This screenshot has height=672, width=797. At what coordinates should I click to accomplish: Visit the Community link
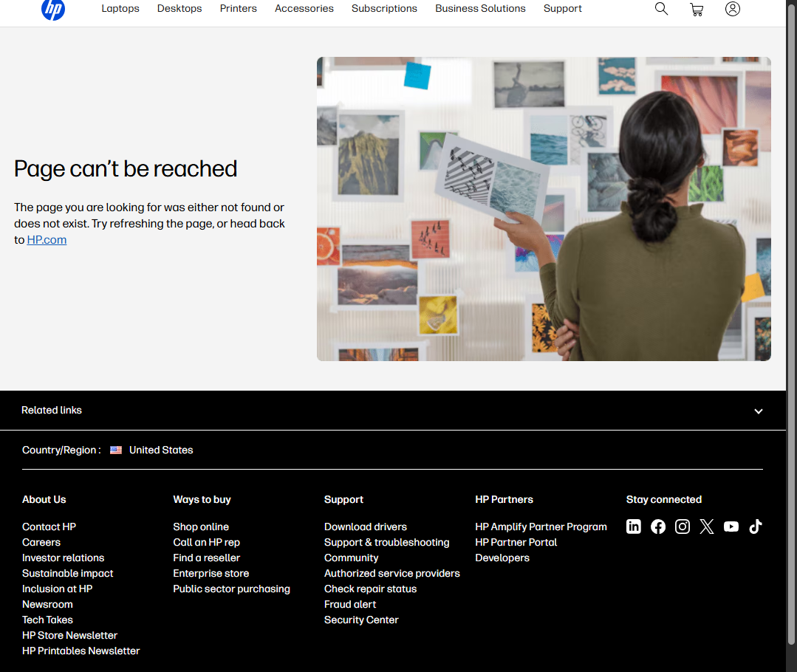352,558
